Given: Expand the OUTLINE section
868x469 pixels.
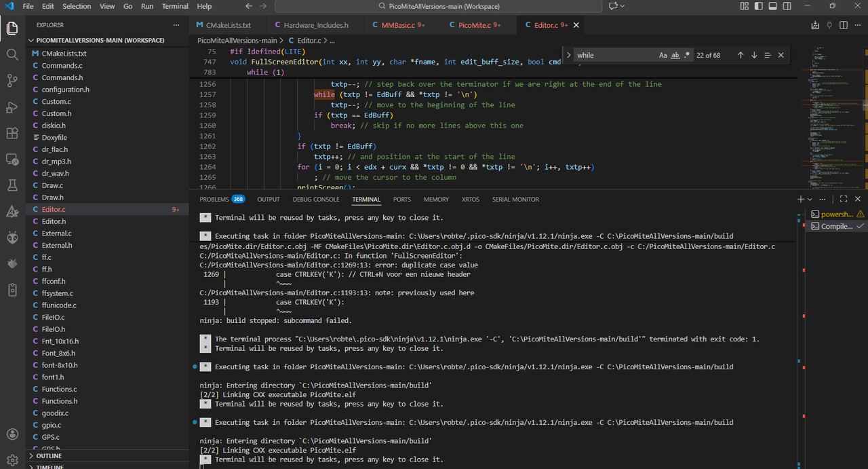Looking at the screenshot, I should point(49,456).
